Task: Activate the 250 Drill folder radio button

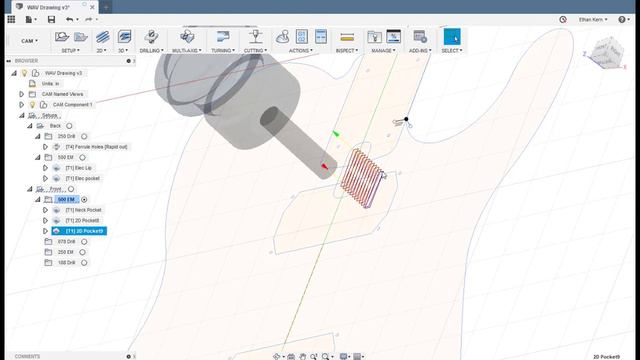Action: pyautogui.click(x=84, y=136)
